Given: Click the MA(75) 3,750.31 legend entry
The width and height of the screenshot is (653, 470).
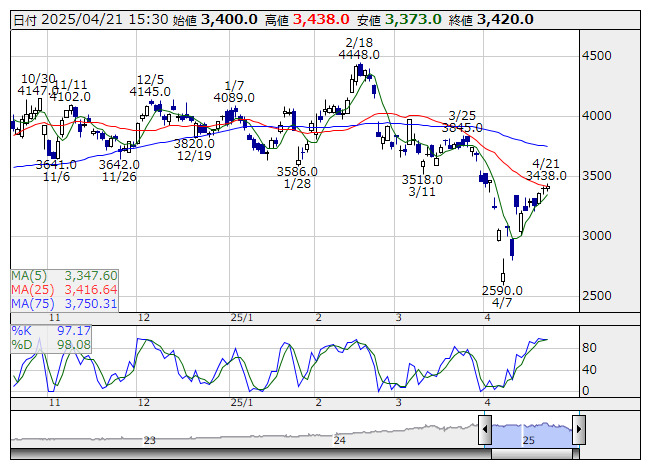Looking at the screenshot, I should click(64, 304).
